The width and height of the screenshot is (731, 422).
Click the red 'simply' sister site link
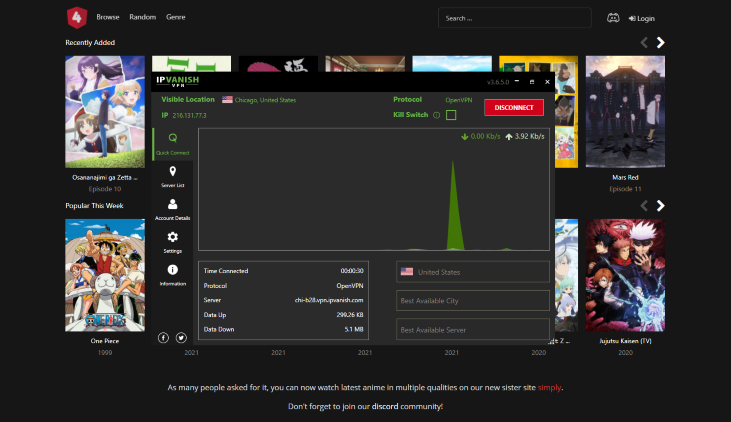pyautogui.click(x=550, y=387)
